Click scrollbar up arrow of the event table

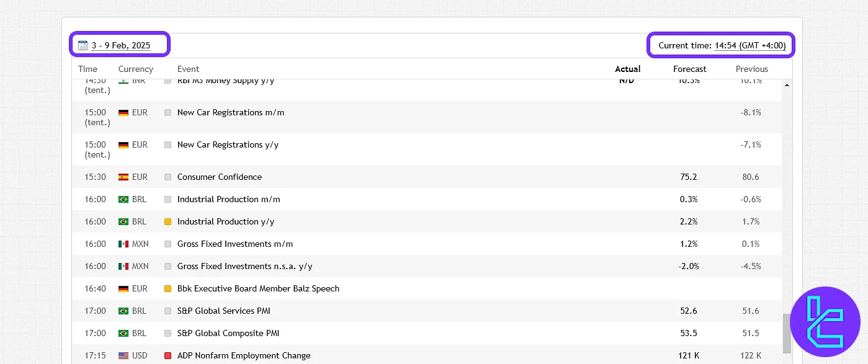click(x=787, y=84)
